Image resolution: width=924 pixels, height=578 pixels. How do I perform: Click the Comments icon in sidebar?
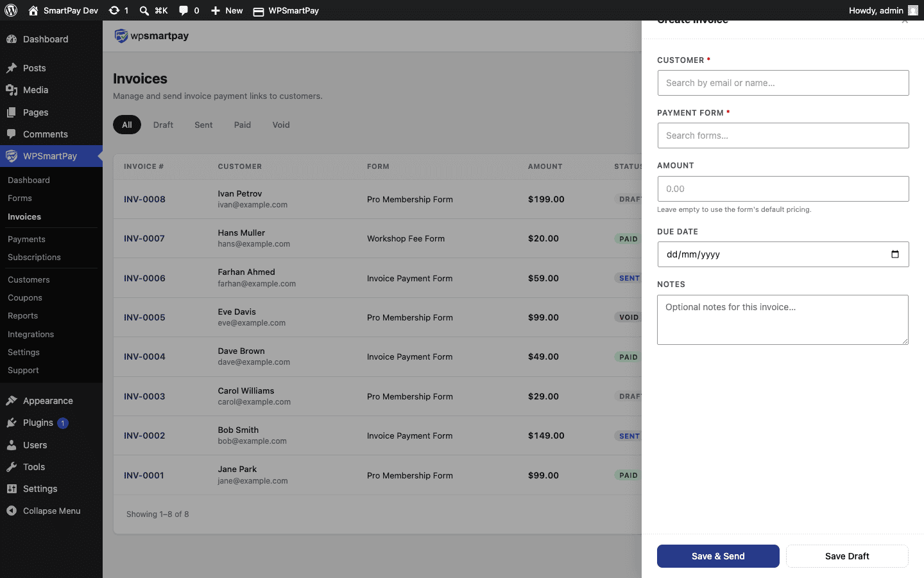pyautogui.click(x=12, y=134)
